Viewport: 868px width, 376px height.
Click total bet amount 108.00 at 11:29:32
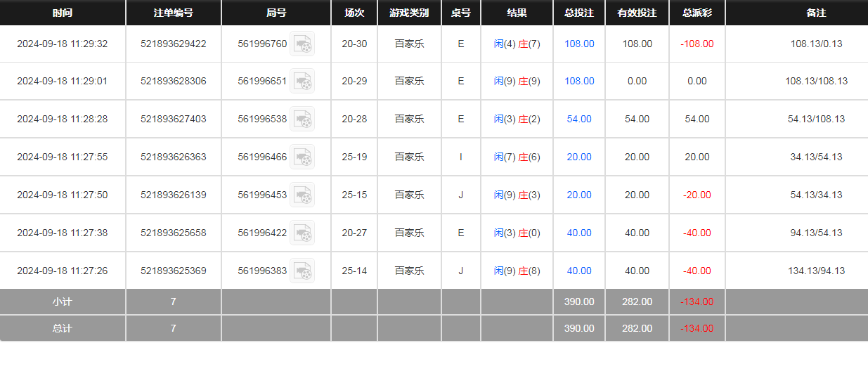click(x=579, y=44)
